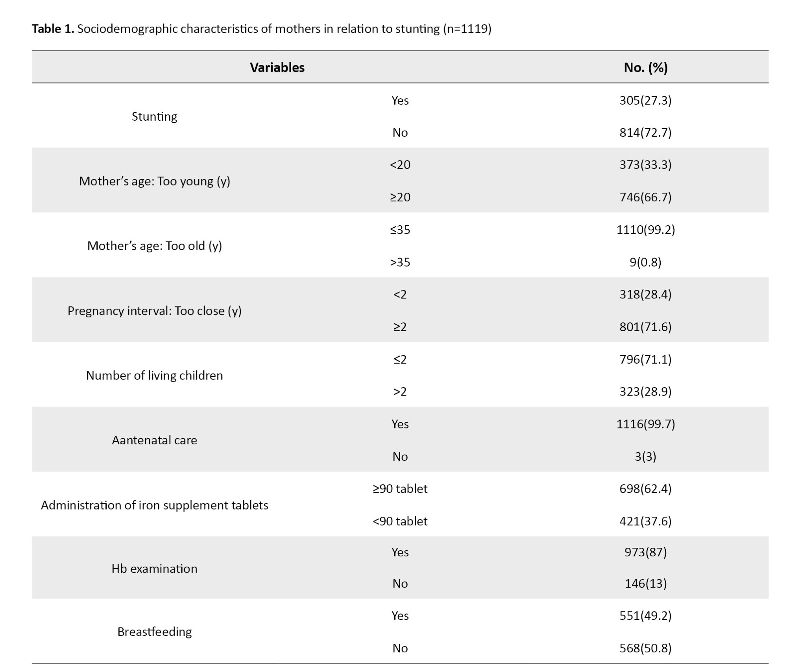
Task: Click the 323(28.9) value cell
Action: coord(645,392)
